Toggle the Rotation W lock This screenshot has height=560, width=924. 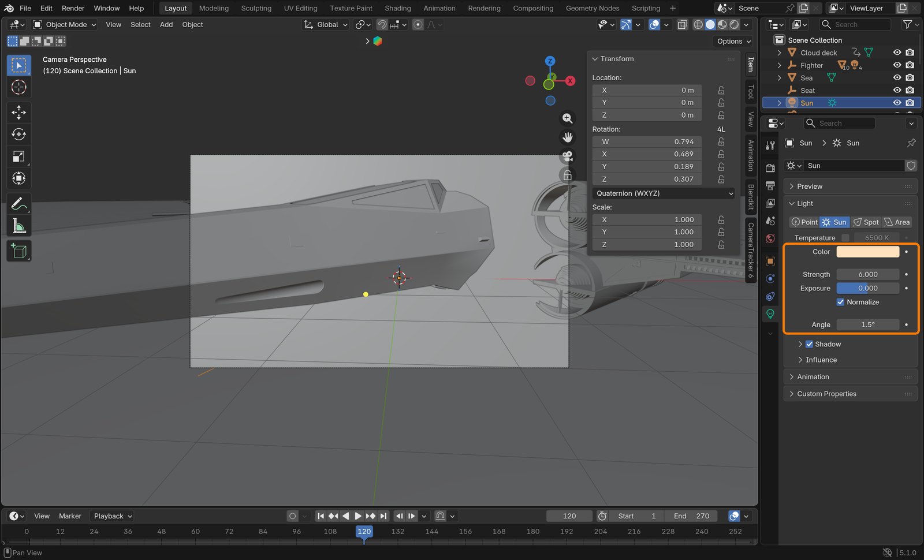point(721,141)
